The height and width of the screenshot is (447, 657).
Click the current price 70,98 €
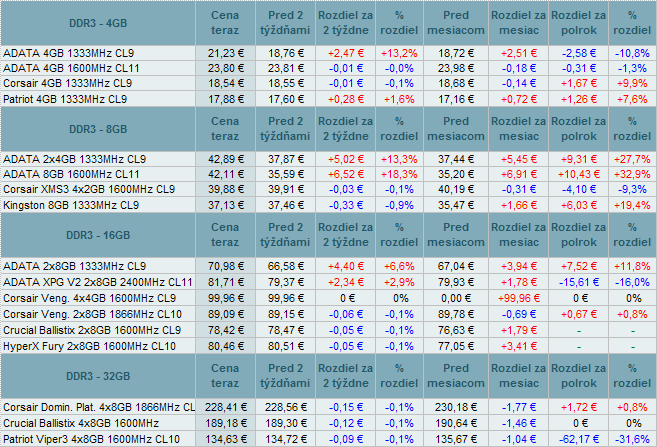[x=226, y=266]
